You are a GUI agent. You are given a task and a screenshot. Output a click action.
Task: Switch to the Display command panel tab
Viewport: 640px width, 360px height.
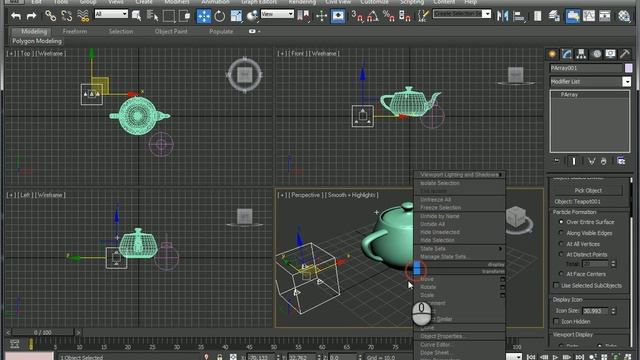610,54
